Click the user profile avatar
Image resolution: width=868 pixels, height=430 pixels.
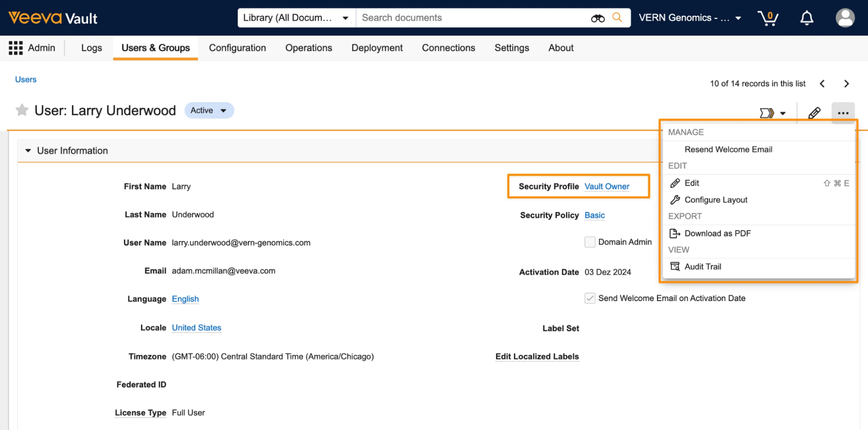(845, 18)
